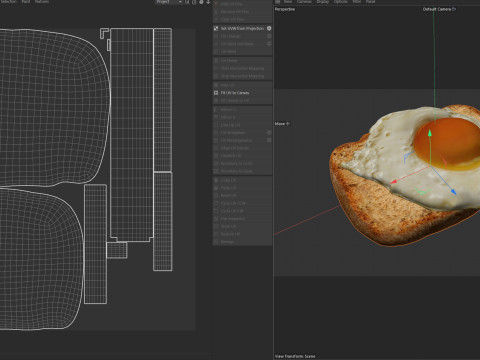The image size is (480, 360).
Task: Click the View Transform: Scene status text
Action: (295, 356)
